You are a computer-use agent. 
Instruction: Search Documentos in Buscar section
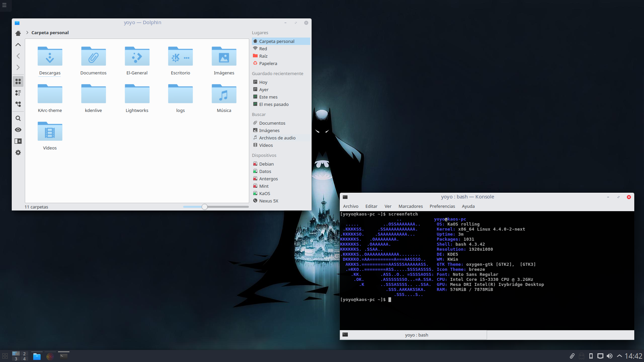[x=281, y=123]
